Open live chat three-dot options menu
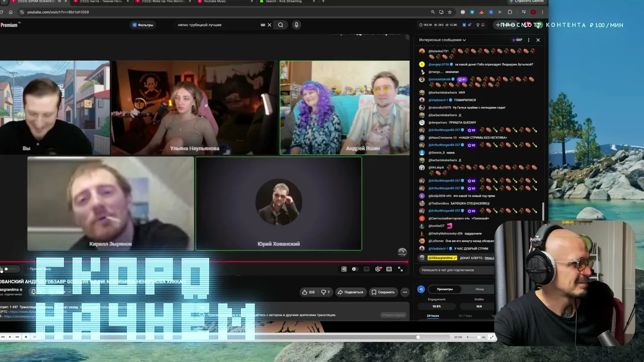The image size is (644, 362). tap(528, 40)
